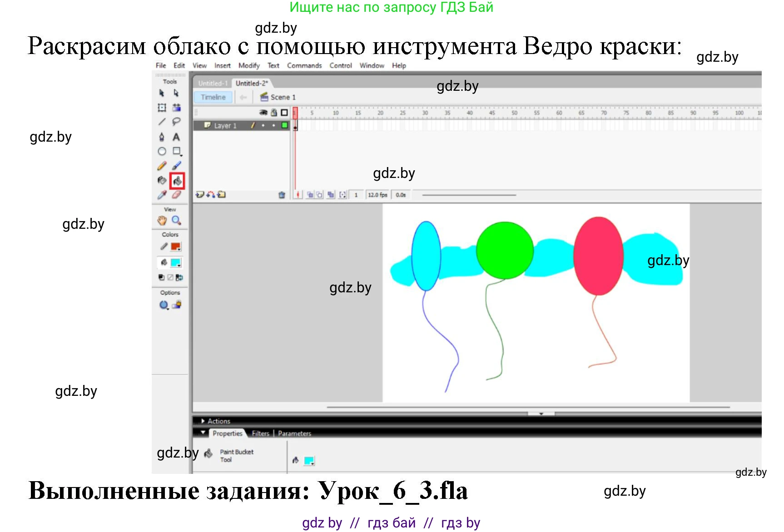The image size is (784, 532).
Task: Switch to the Untitled-1 document tab
Action: coord(212,84)
